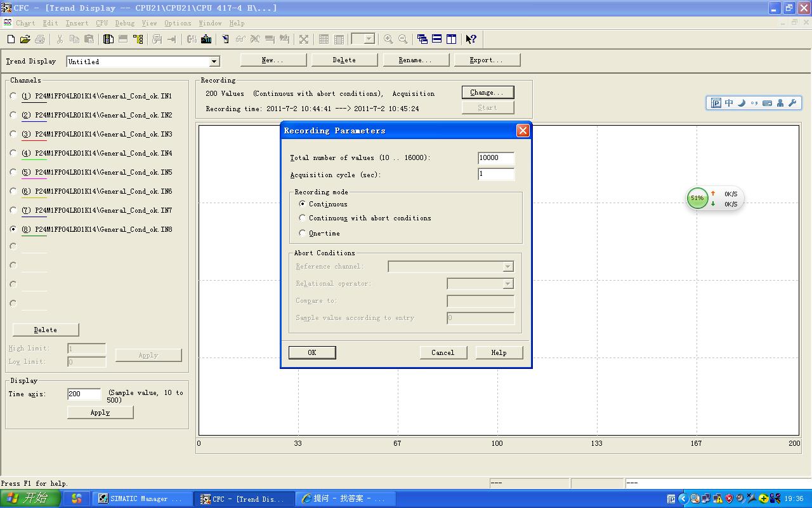Click the Windows Start button

pyautogui.click(x=30, y=498)
